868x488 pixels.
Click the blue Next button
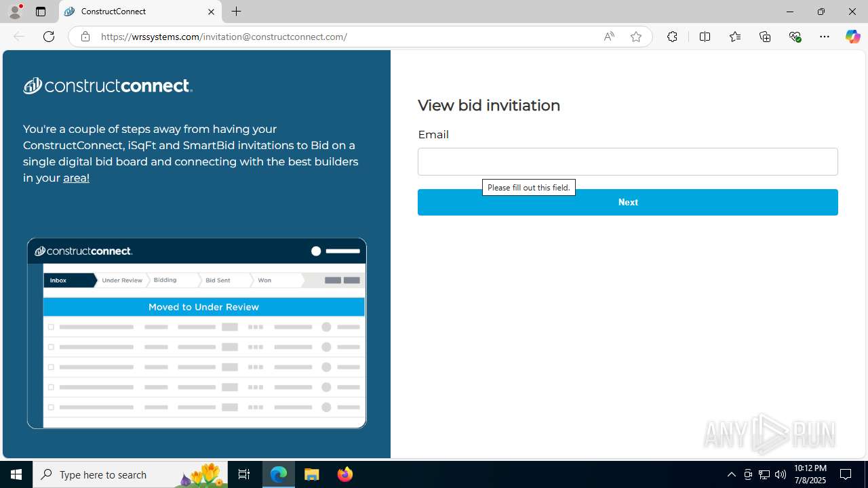(x=628, y=202)
